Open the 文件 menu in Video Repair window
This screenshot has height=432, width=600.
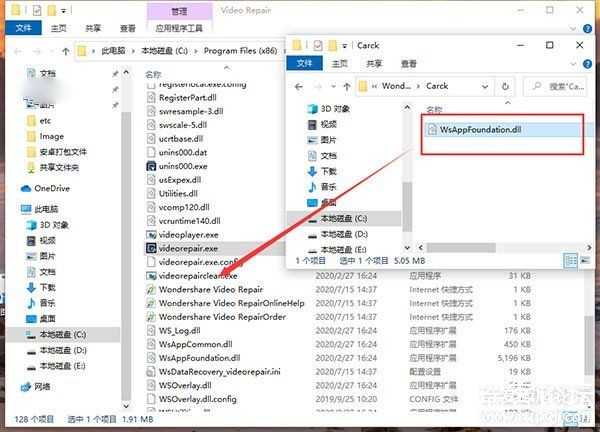tap(23, 28)
